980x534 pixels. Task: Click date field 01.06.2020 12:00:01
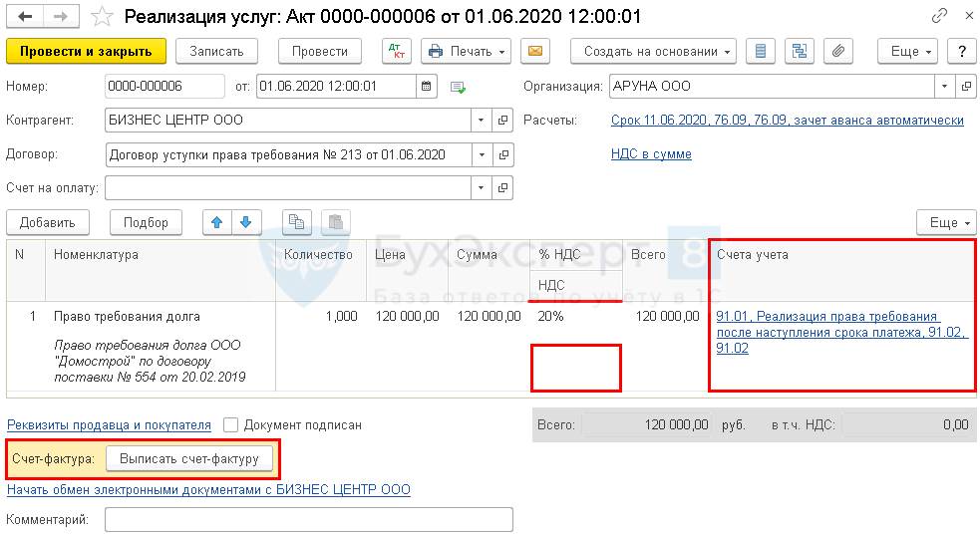(336, 87)
